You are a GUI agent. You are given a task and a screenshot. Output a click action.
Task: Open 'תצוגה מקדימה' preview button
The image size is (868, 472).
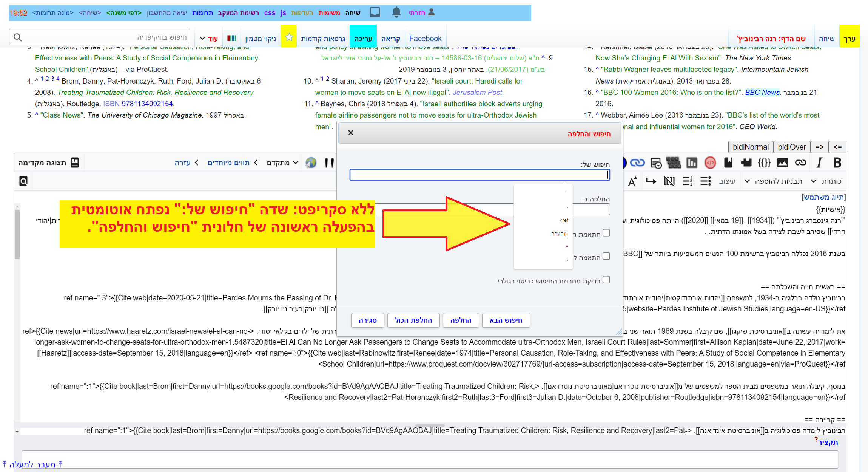pyautogui.click(x=48, y=163)
